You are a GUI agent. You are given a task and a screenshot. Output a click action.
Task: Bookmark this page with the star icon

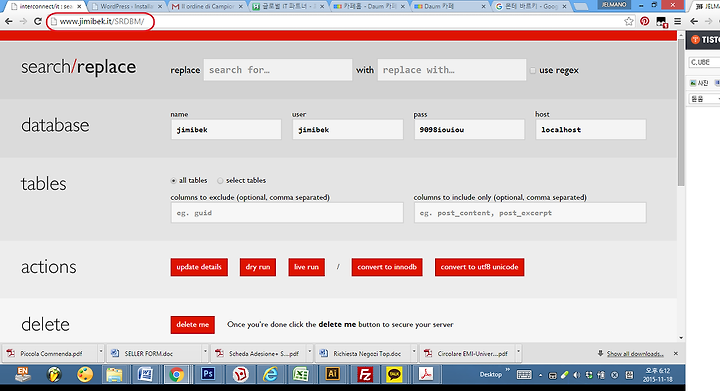(629, 21)
